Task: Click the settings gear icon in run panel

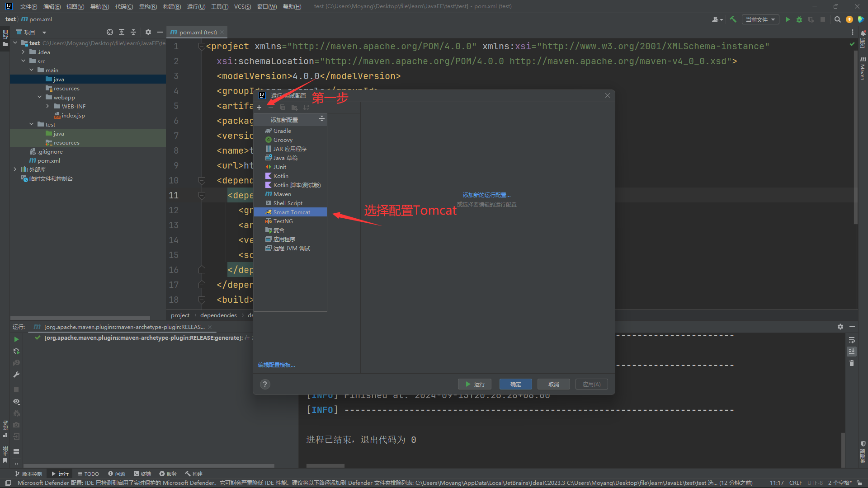Action: pyautogui.click(x=840, y=327)
